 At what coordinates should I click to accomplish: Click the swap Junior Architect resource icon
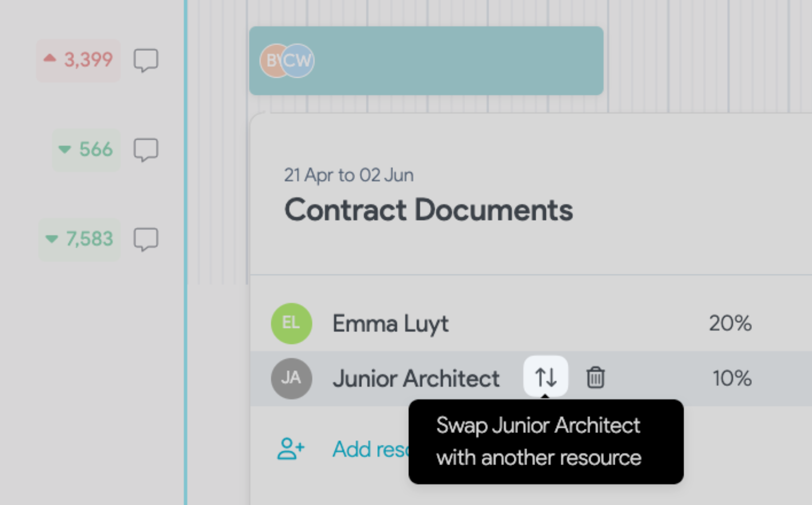click(545, 377)
